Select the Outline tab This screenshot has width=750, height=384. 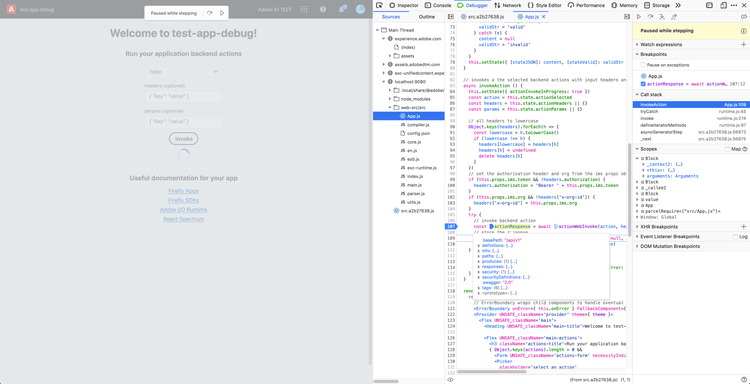click(427, 17)
